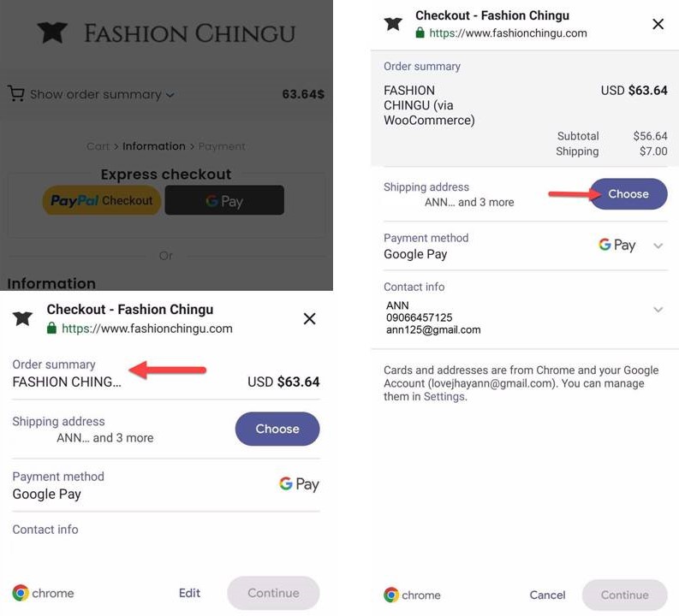Click the shopping cart icon beside order summary

pyautogui.click(x=16, y=93)
